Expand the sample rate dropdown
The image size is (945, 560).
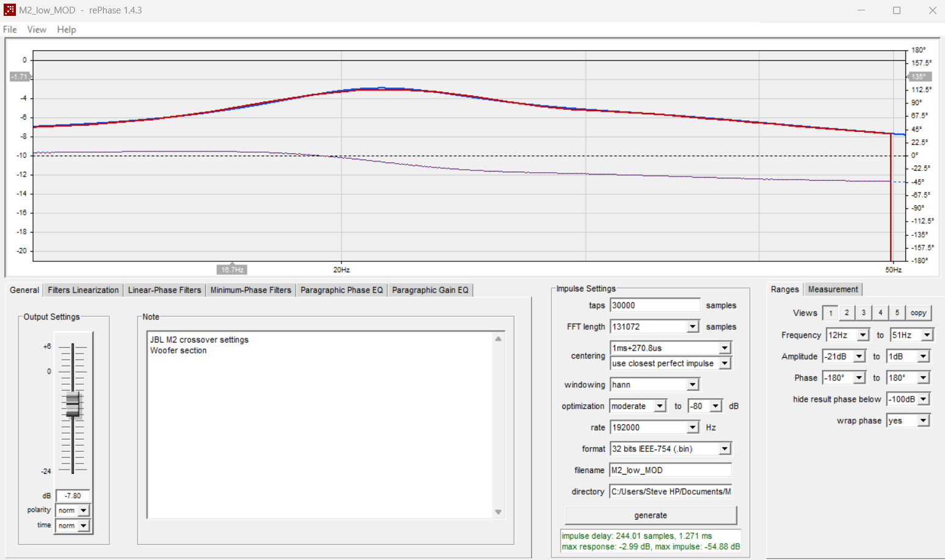[692, 427]
